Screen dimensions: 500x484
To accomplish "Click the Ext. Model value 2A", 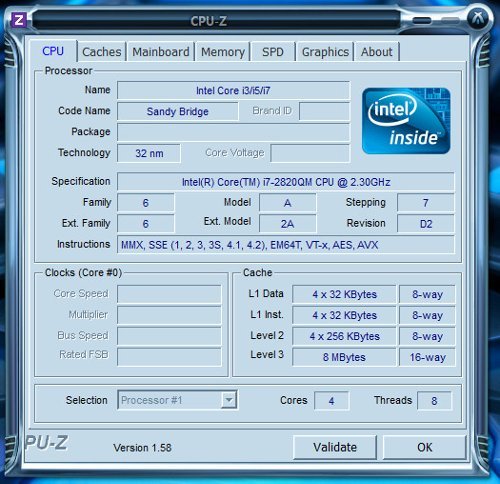I will [288, 223].
